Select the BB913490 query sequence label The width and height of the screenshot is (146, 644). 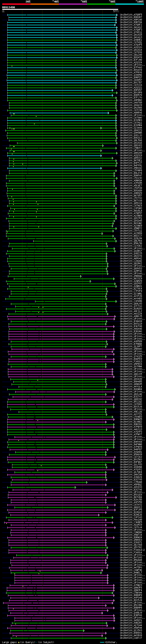click(x=8, y=7)
